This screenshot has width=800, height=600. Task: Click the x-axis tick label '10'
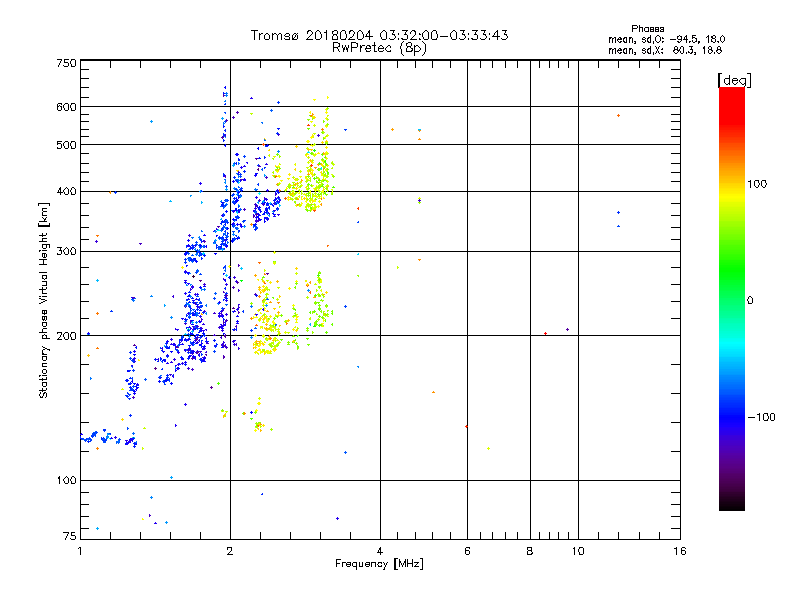578,551
